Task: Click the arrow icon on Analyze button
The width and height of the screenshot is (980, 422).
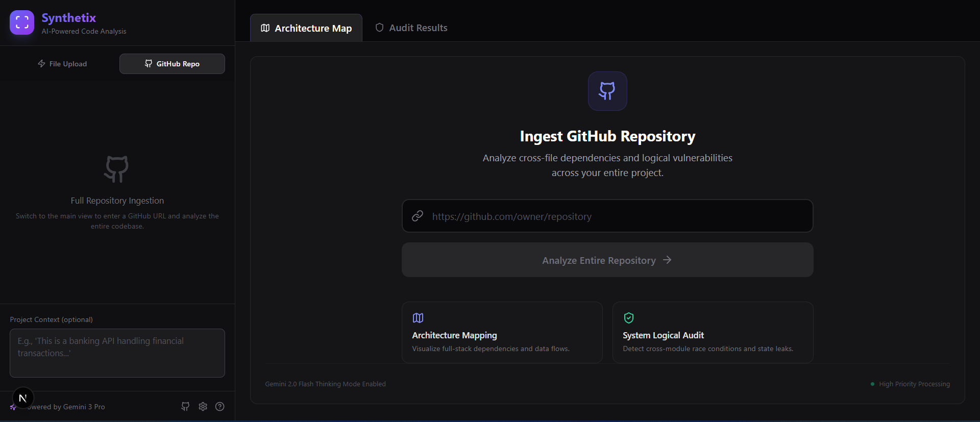Action: [667, 260]
